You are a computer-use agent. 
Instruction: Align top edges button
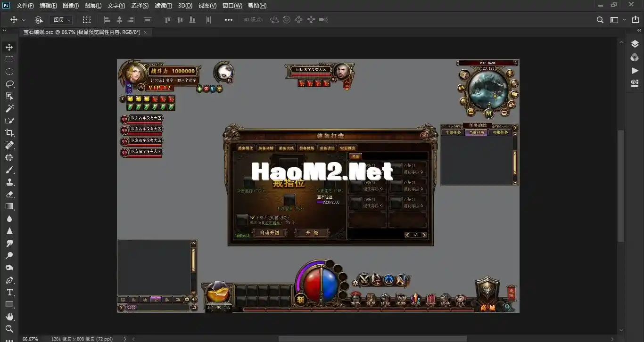point(167,20)
